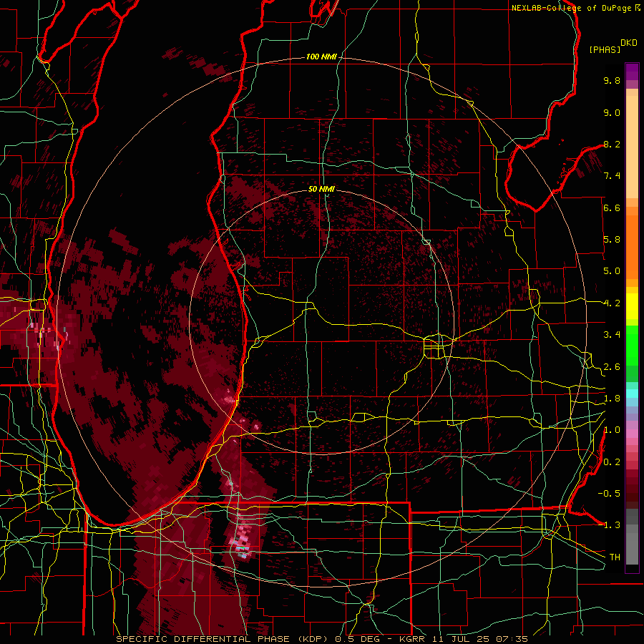Image resolution: width=644 pixels, height=644 pixels.
Task: Click the 50 NMI range ring label
Action: point(321,189)
